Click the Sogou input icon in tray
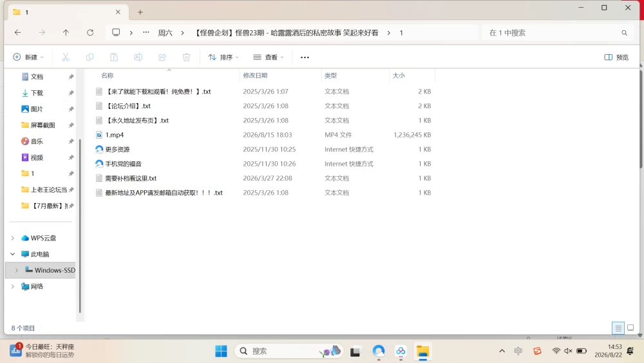Viewport: 644px width, 363px height. [x=537, y=351]
